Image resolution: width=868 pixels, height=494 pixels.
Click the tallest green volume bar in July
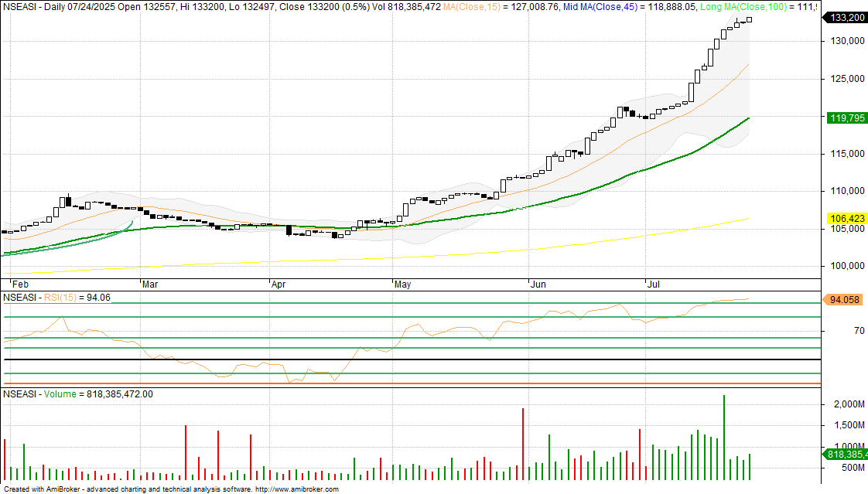coord(723,438)
